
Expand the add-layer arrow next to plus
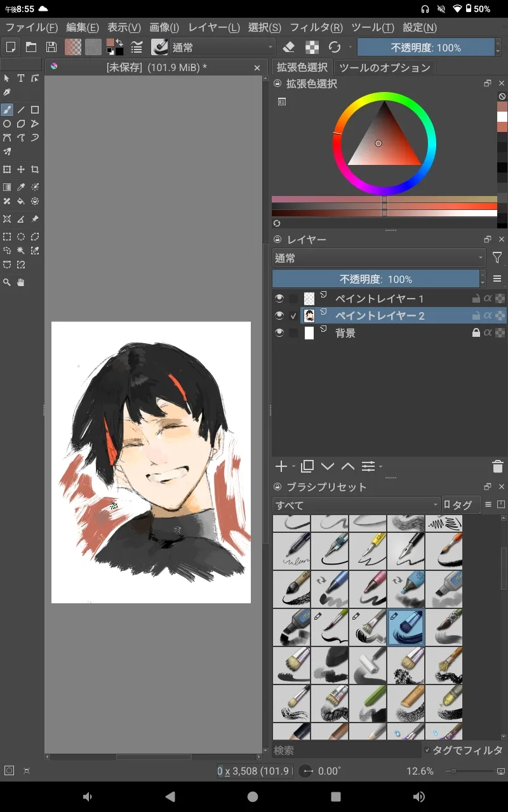pyautogui.click(x=294, y=467)
